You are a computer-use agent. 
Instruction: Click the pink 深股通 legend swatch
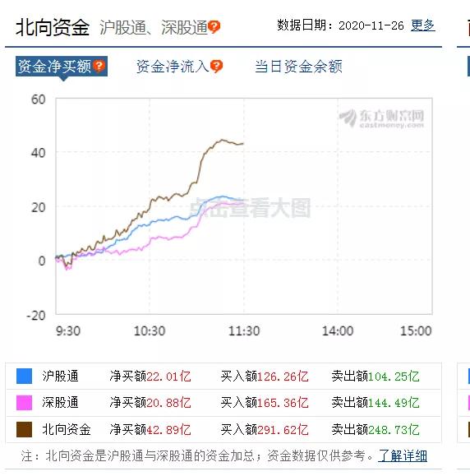click(x=24, y=403)
